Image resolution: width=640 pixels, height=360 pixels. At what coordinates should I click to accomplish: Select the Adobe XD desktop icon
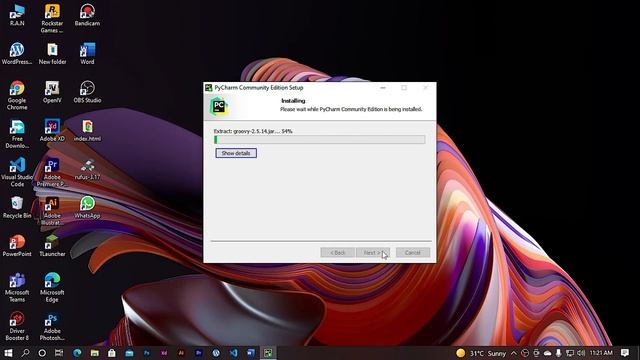[x=52, y=130]
